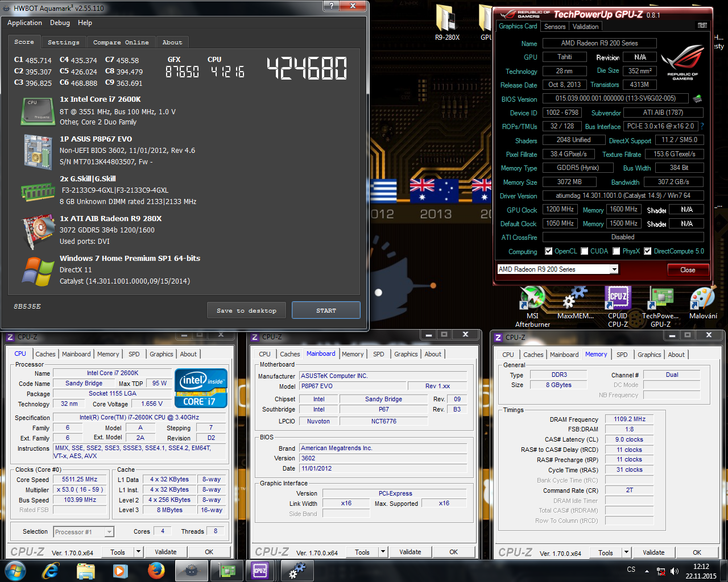Open the Help menu in Aquamark

point(85,23)
